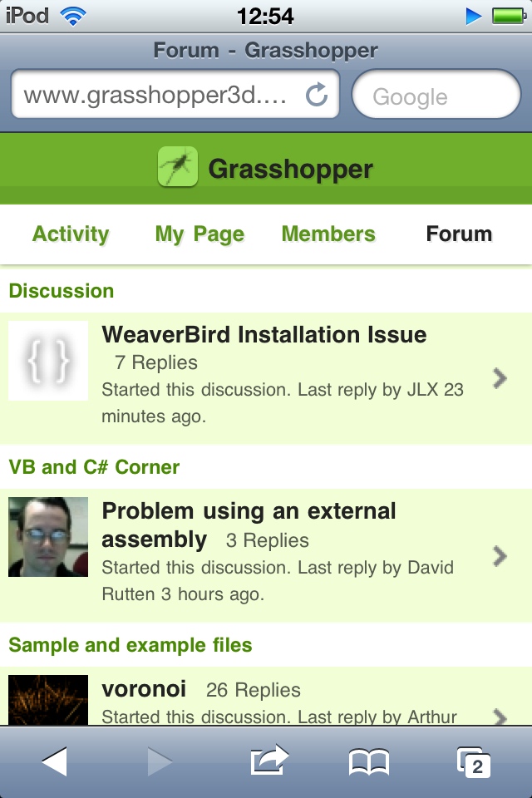532x798 pixels.
Task: Go back with the Safari back arrow
Action: (54, 761)
